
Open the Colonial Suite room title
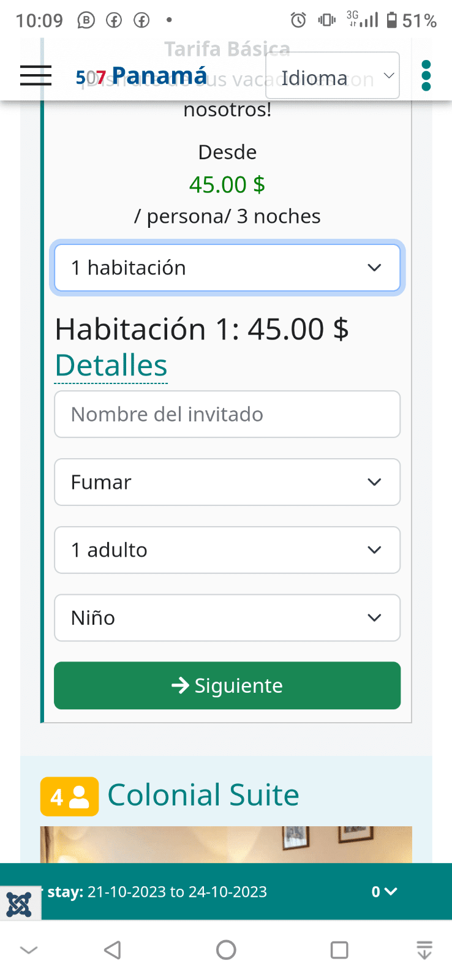pyautogui.click(x=203, y=795)
